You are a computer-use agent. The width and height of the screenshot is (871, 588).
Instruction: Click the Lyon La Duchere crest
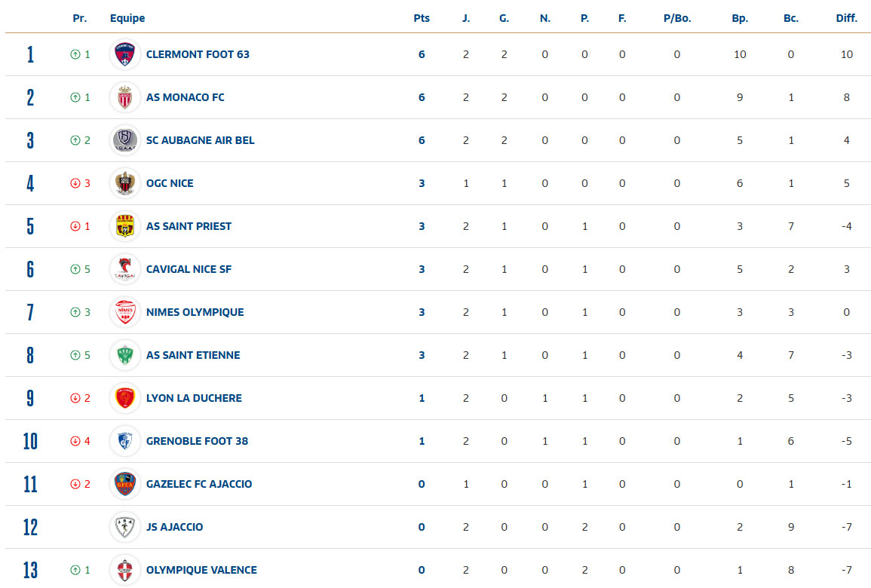pos(124,398)
